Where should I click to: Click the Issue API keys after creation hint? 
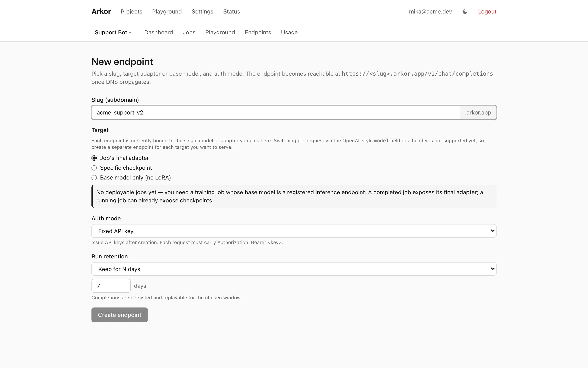click(187, 242)
